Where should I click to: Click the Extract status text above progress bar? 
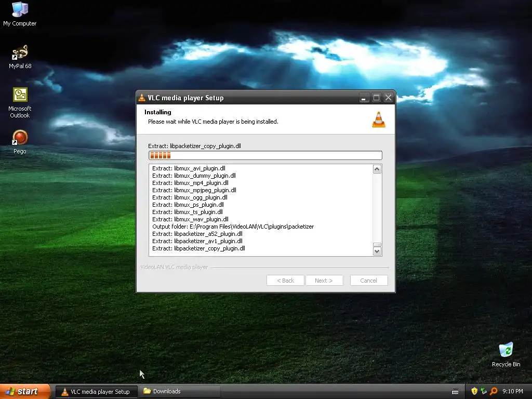pyautogui.click(x=194, y=146)
